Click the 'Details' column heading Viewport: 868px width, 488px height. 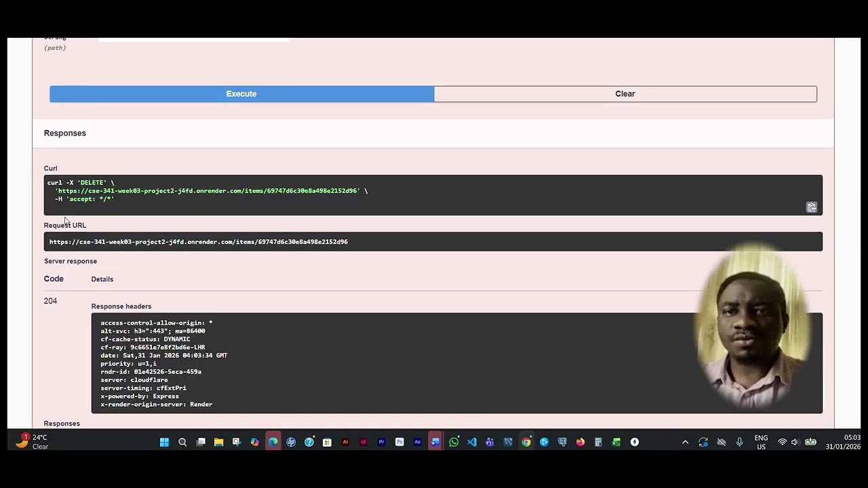102,279
